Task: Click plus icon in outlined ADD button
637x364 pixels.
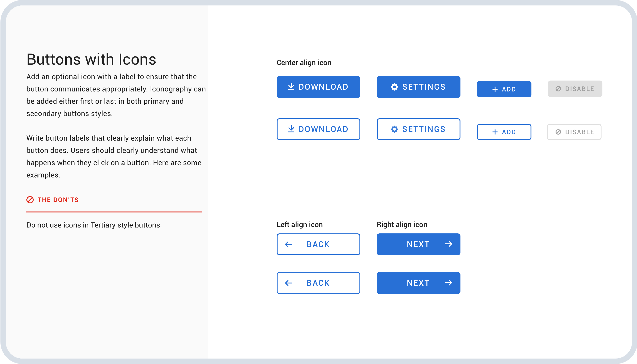Action: [495, 132]
